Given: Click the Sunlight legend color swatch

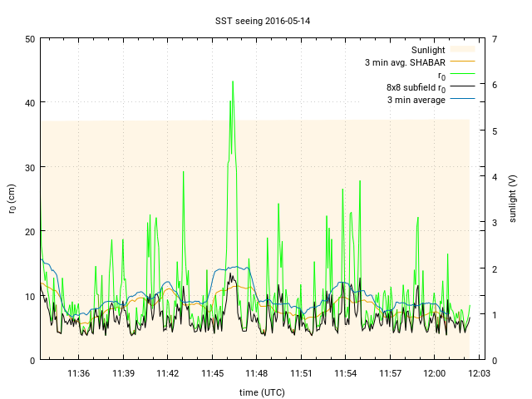Looking at the screenshot, I should [x=461, y=50].
